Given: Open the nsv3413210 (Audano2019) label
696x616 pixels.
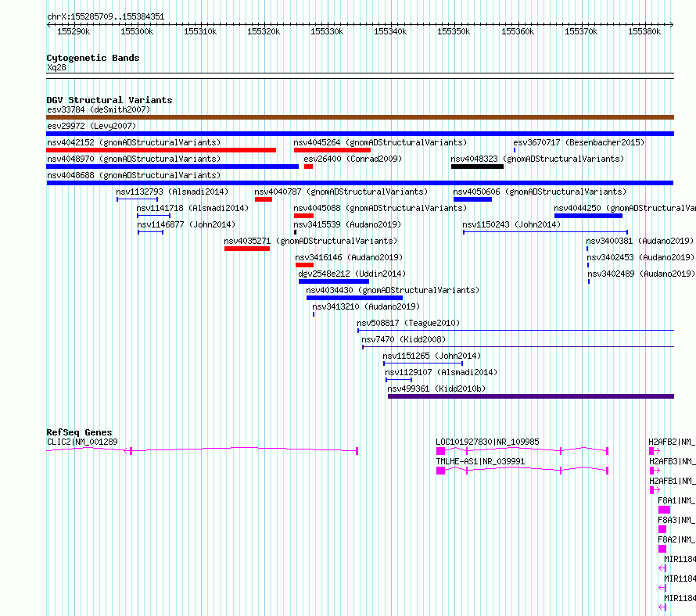Looking at the screenshot, I should pyautogui.click(x=366, y=306).
